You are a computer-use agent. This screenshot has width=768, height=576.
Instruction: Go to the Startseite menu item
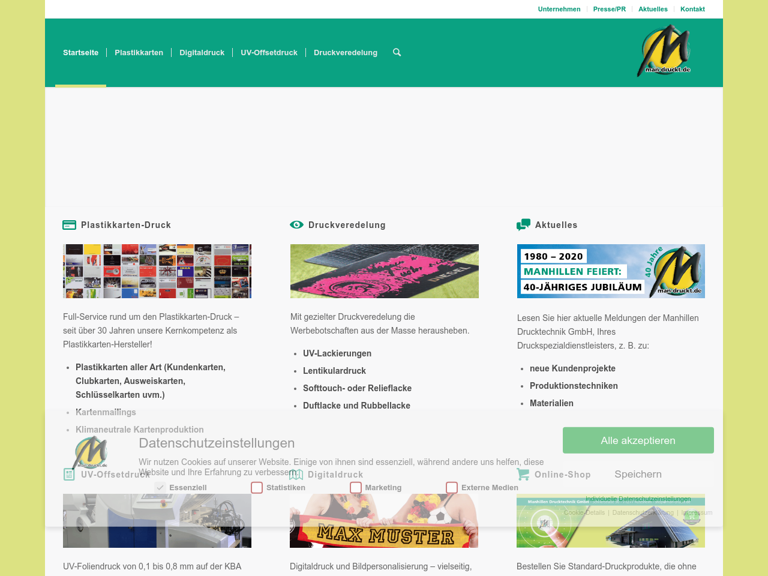tap(80, 53)
